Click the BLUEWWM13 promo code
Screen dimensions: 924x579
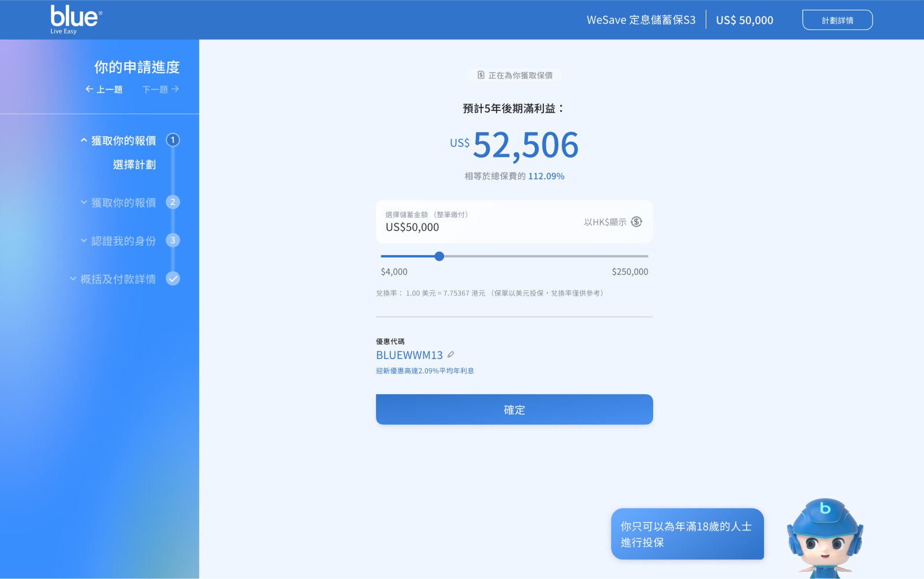click(409, 355)
